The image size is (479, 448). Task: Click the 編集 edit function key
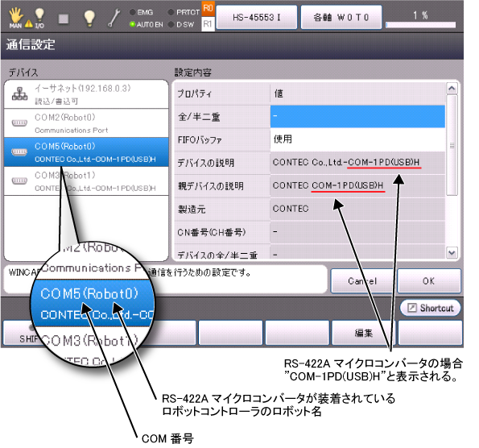pyautogui.click(x=364, y=333)
